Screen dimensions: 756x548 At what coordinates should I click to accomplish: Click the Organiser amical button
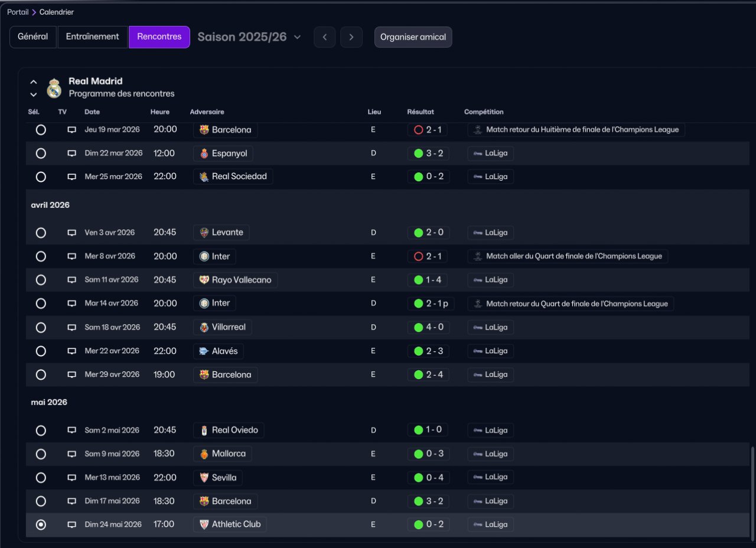(x=413, y=37)
